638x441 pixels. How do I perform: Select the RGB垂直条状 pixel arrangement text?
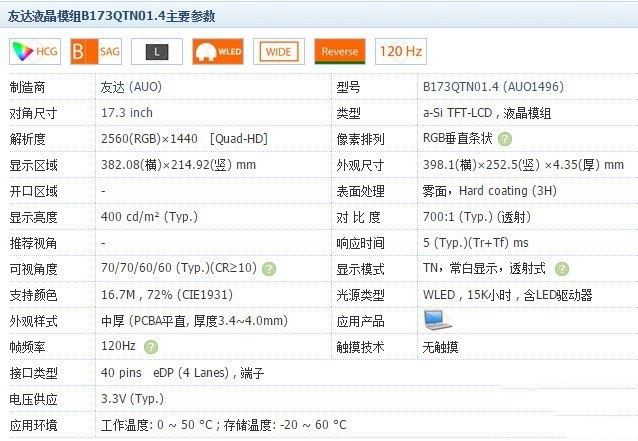pyautogui.click(x=458, y=138)
